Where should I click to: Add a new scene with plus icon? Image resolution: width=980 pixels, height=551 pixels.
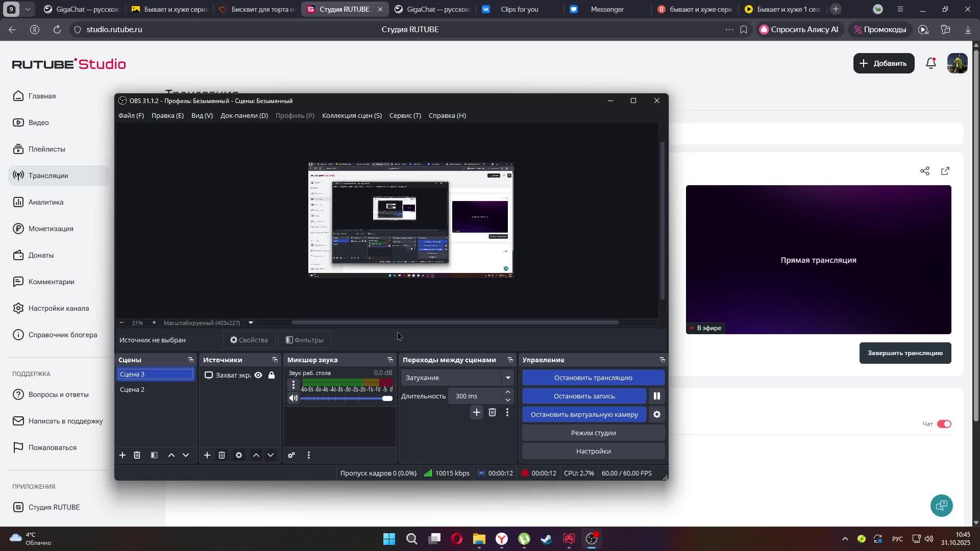122,455
